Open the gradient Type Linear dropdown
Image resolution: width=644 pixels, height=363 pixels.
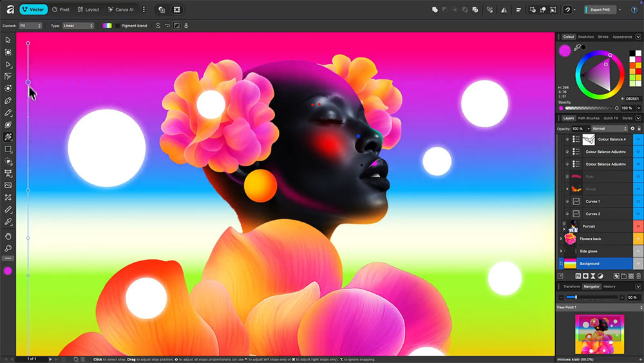click(78, 26)
